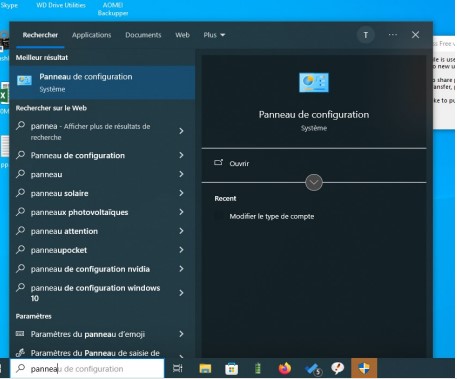
Task: Expand the 'pannea - Afficher plus' result arrow
Action: [181, 131]
